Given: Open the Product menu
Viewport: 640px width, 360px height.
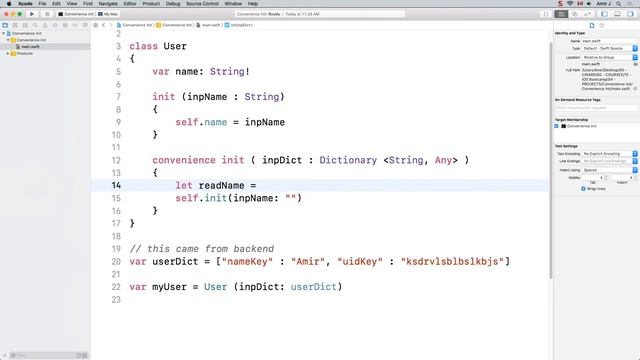Looking at the screenshot, I should coord(151,4).
